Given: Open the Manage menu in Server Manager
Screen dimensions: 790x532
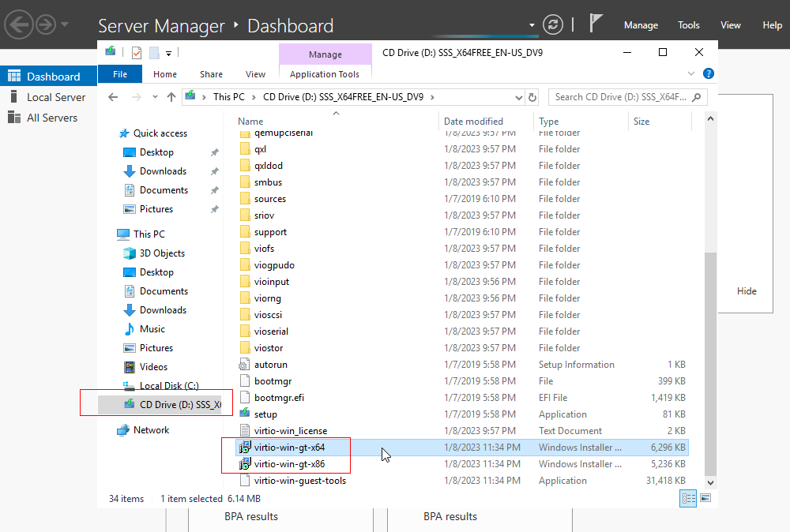Looking at the screenshot, I should click(641, 25).
